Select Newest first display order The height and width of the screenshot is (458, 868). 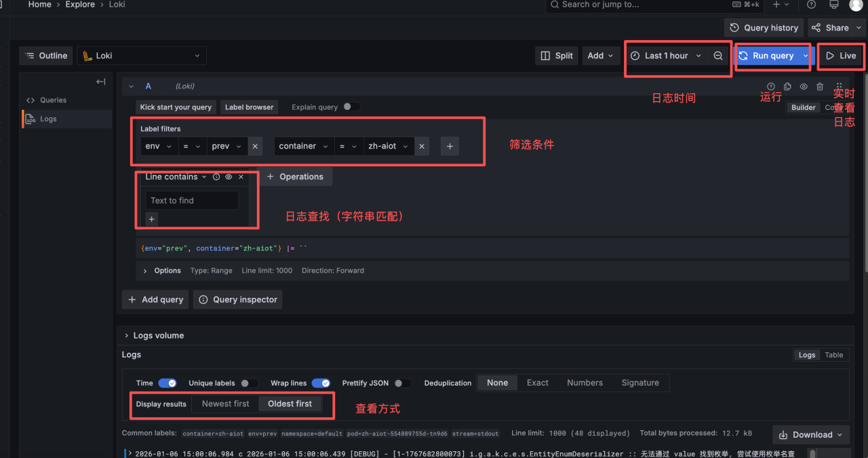click(x=225, y=404)
